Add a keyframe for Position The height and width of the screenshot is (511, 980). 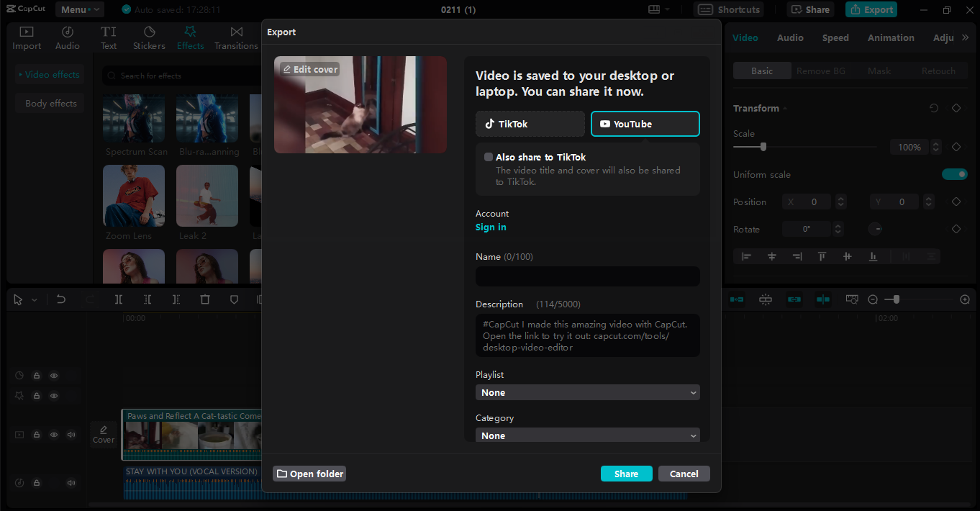point(956,202)
